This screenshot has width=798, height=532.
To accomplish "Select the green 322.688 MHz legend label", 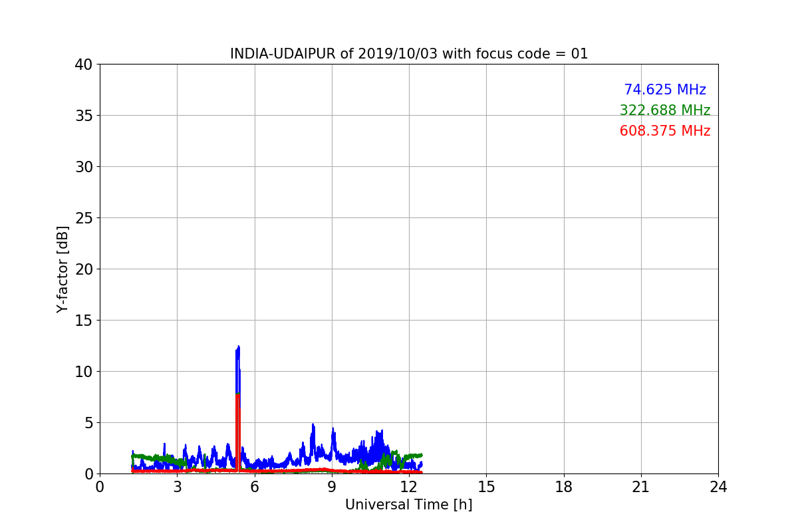I will (x=665, y=110).
